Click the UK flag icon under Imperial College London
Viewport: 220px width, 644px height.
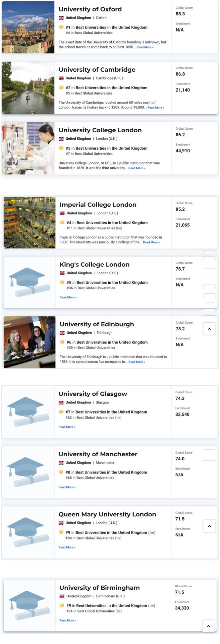tap(62, 213)
